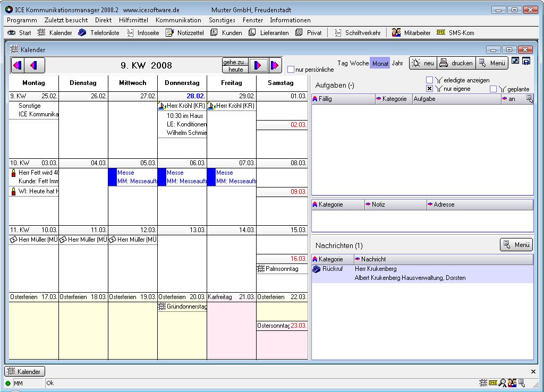Jump back with the double left arrow
Image resolution: width=544 pixels, height=392 pixels.
click(18, 65)
